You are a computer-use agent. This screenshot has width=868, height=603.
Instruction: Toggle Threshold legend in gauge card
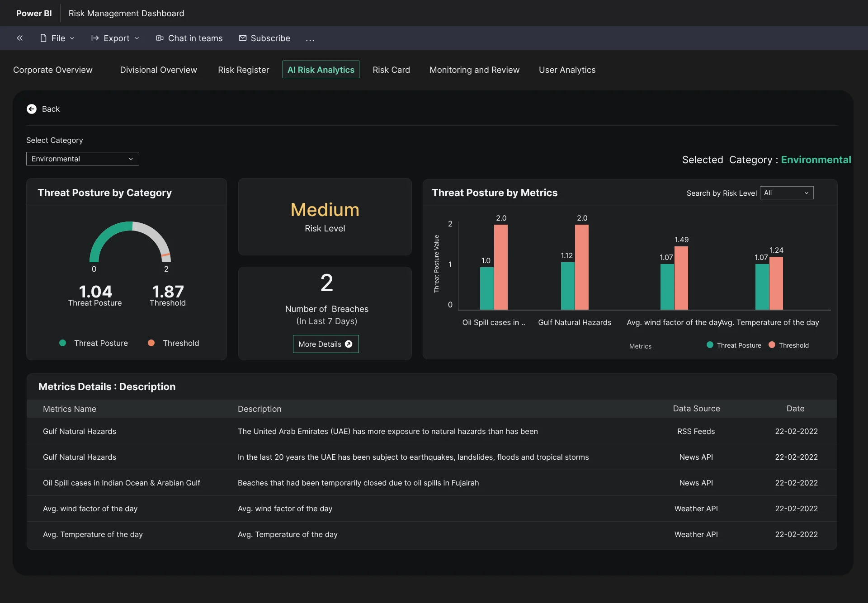coord(174,343)
